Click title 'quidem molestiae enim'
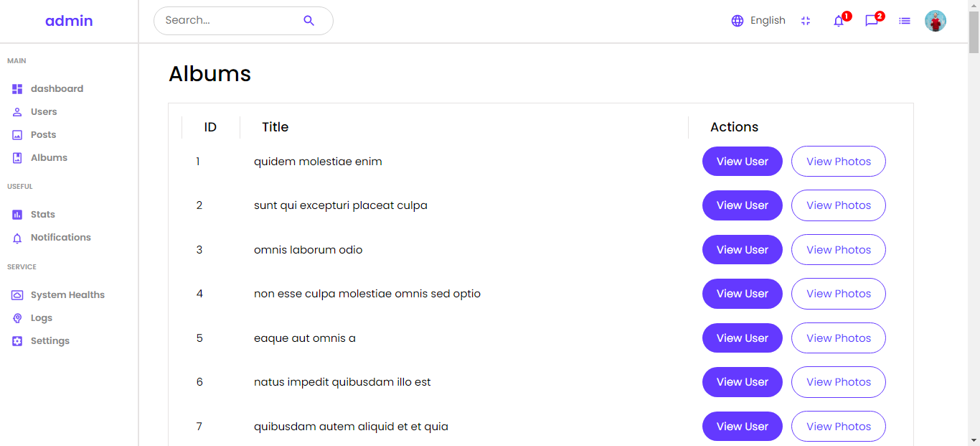 pos(318,162)
